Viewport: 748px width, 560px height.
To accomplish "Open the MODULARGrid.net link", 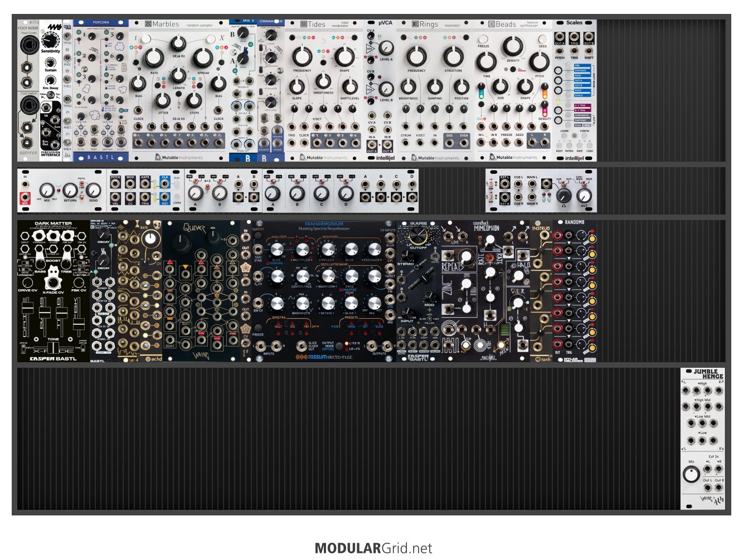I will (x=373, y=548).
